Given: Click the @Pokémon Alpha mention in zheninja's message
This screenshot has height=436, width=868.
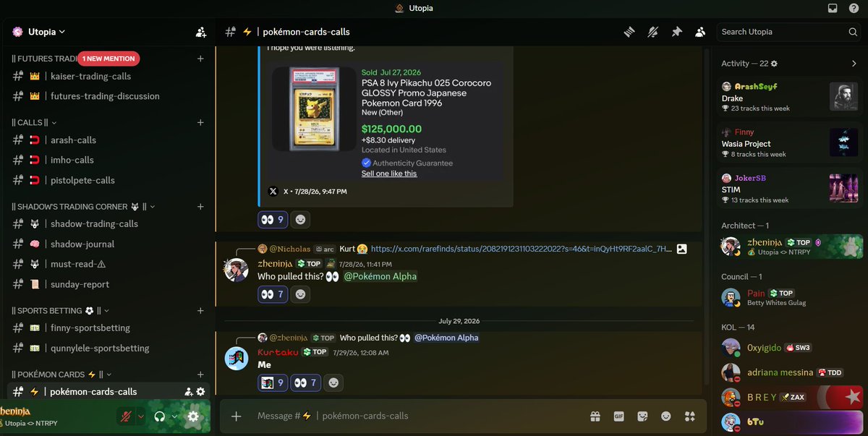Looking at the screenshot, I should 380,276.
